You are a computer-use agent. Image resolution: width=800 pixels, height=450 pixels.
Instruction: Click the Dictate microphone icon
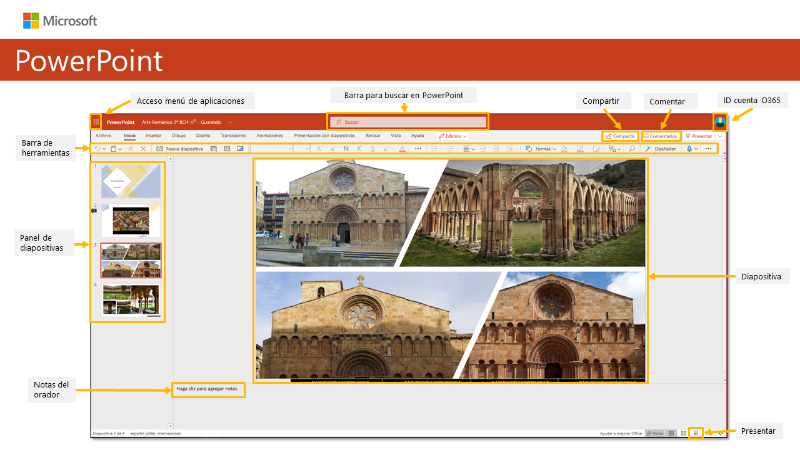(689, 148)
